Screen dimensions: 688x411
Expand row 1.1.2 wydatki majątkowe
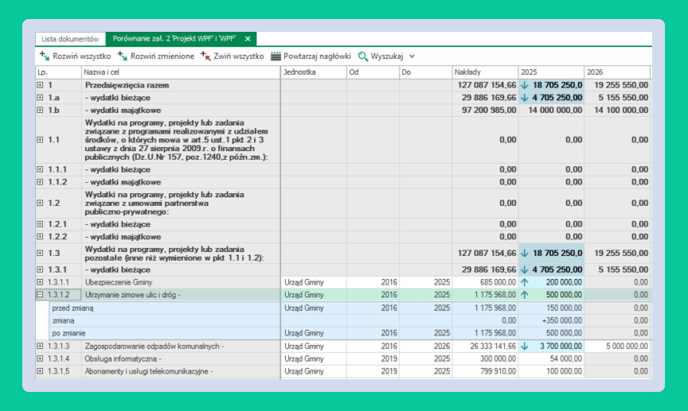click(x=40, y=182)
